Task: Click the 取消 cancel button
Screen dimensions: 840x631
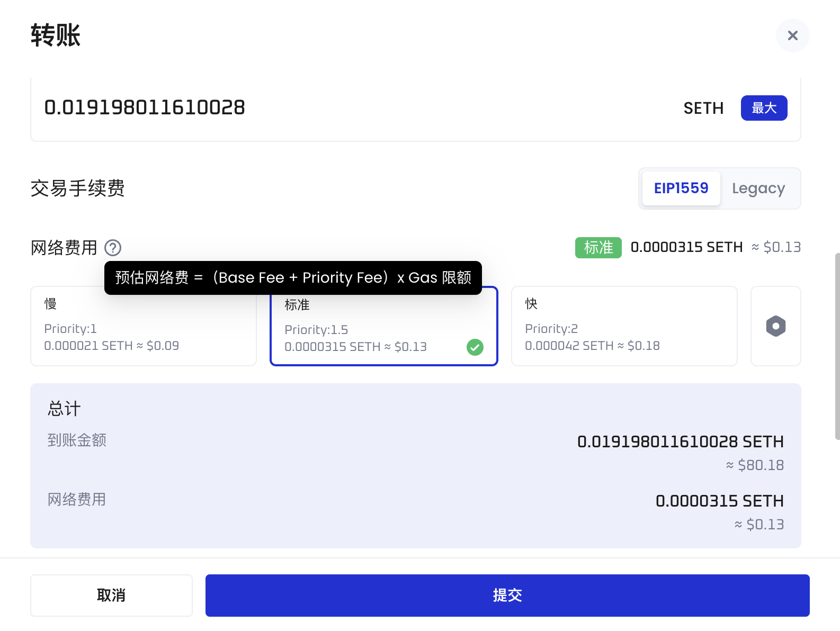Action: (111, 596)
